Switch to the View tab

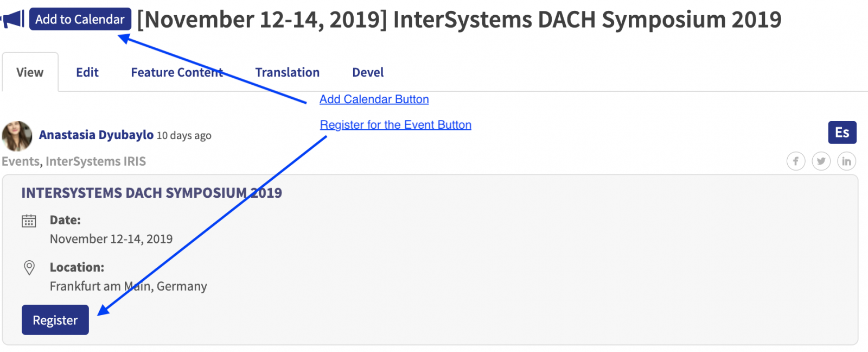point(30,72)
